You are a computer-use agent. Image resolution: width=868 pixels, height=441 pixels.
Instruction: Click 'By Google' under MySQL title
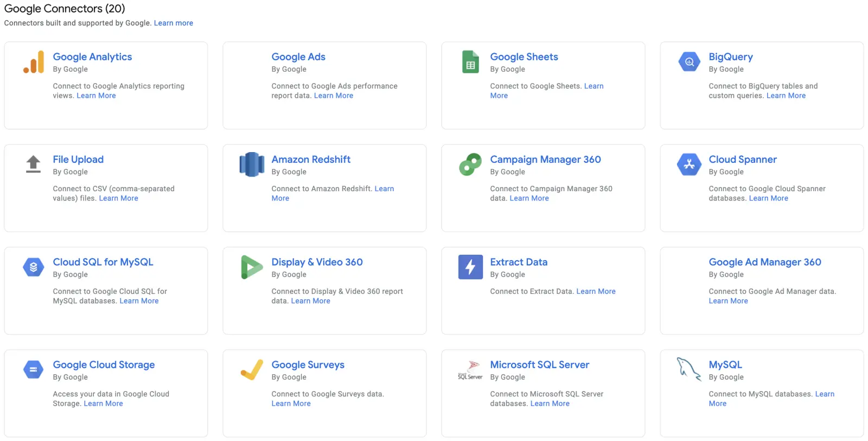[726, 377]
